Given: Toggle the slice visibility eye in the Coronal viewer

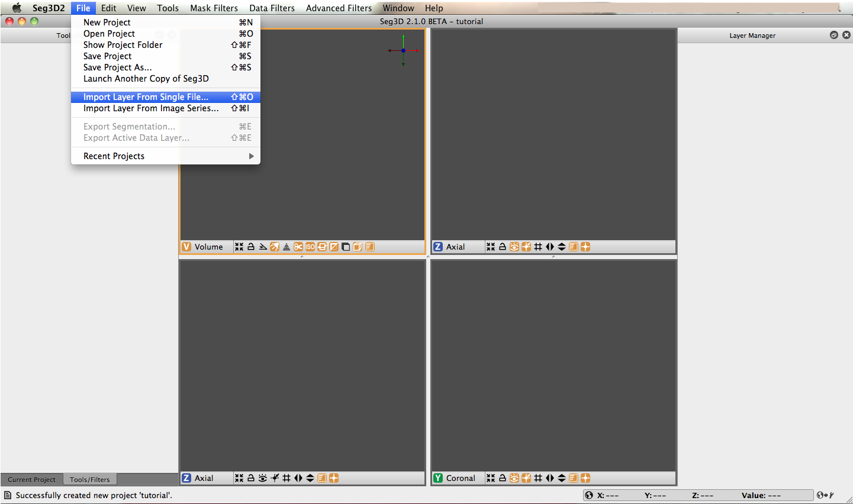Looking at the screenshot, I should coord(514,478).
